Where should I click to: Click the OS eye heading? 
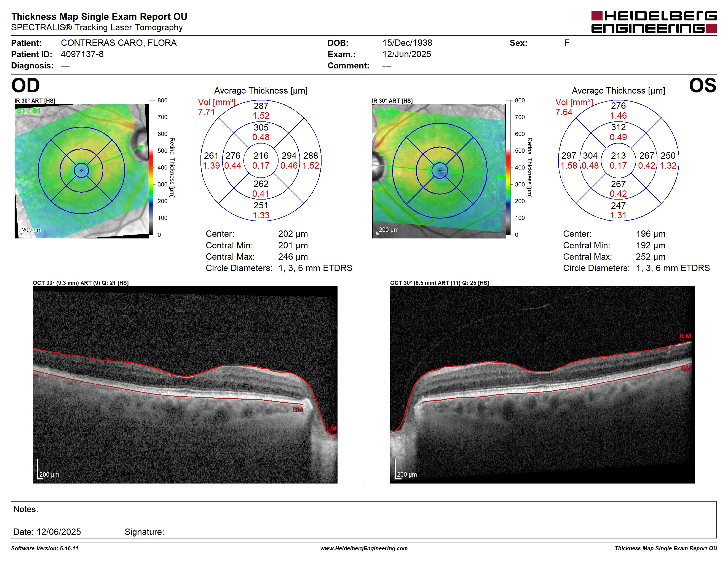[x=703, y=85]
